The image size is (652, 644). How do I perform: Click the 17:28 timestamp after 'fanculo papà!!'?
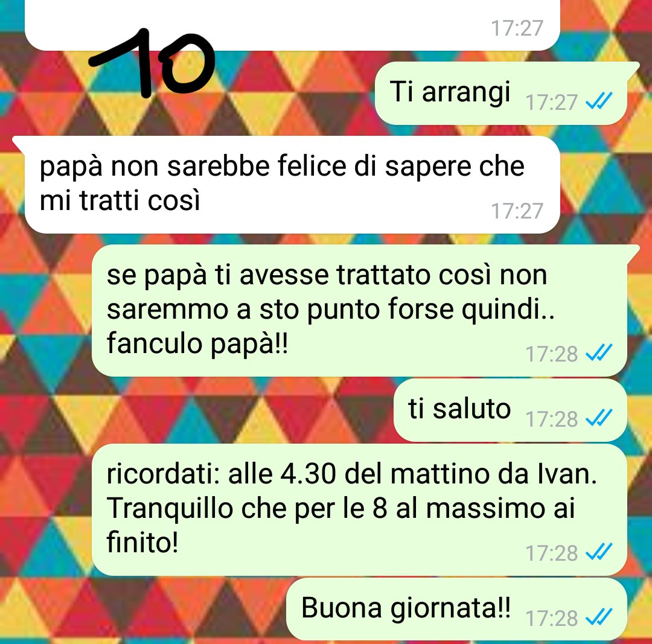click(x=551, y=354)
